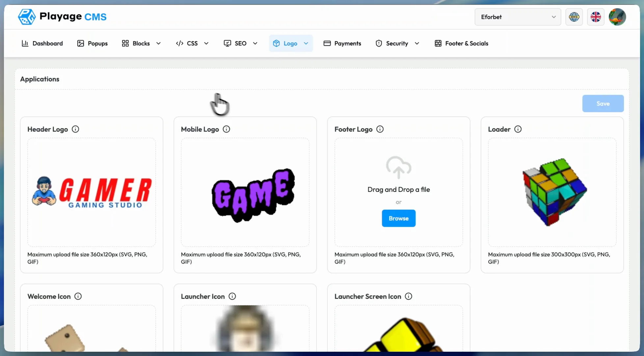
Task: Click the Payments card icon
Action: pyautogui.click(x=327, y=43)
